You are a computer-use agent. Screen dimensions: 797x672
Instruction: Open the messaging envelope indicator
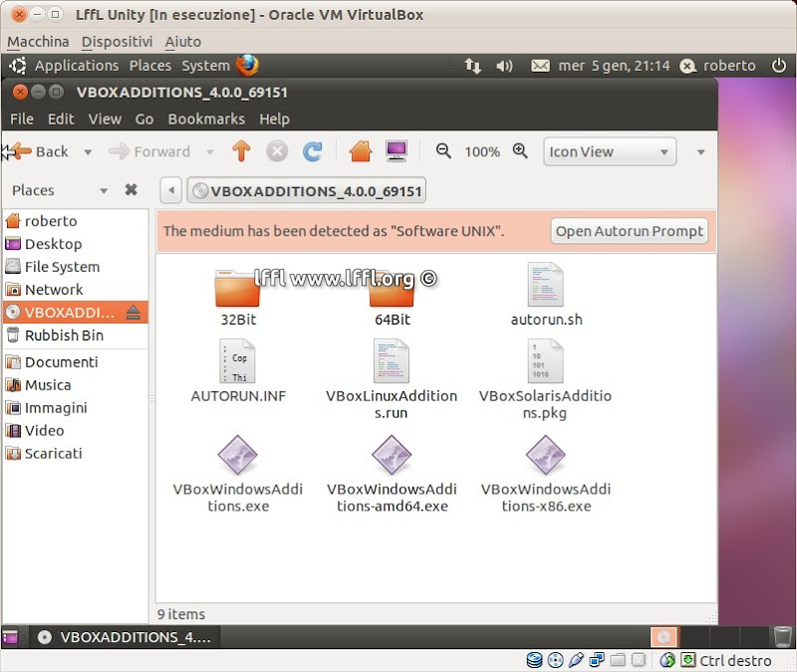[540, 66]
